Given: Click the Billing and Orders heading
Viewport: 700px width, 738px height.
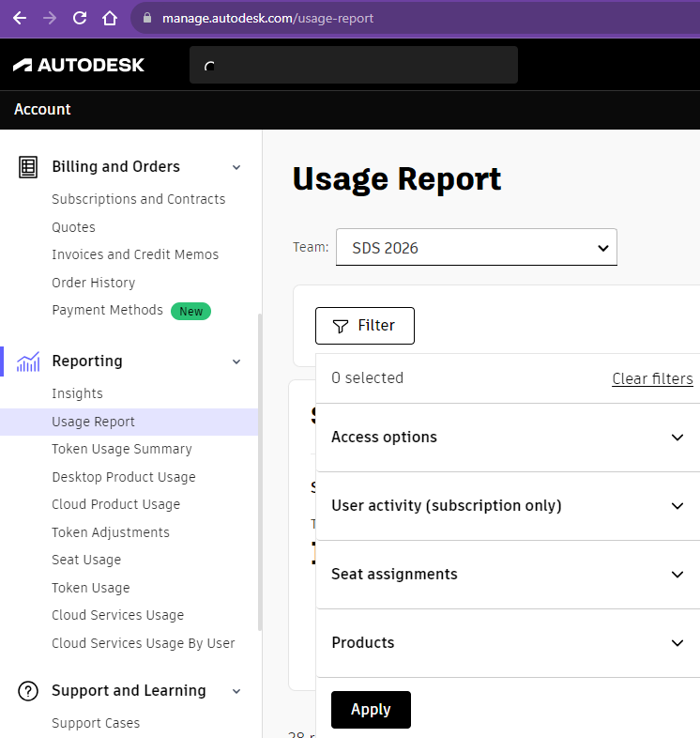Looking at the screenshot, I should pos(115,166).
